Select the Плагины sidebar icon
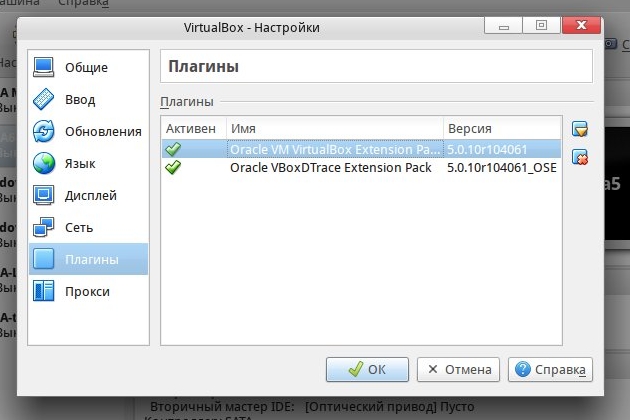Screen dimensions: 630x420 pyautogui.click(x=43, y=259)
